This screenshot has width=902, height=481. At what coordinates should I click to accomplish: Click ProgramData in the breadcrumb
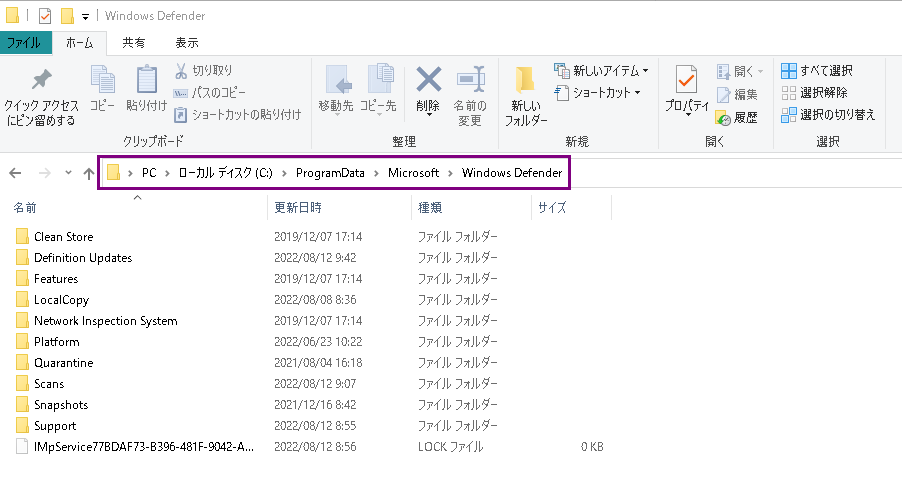pos(330,173)
